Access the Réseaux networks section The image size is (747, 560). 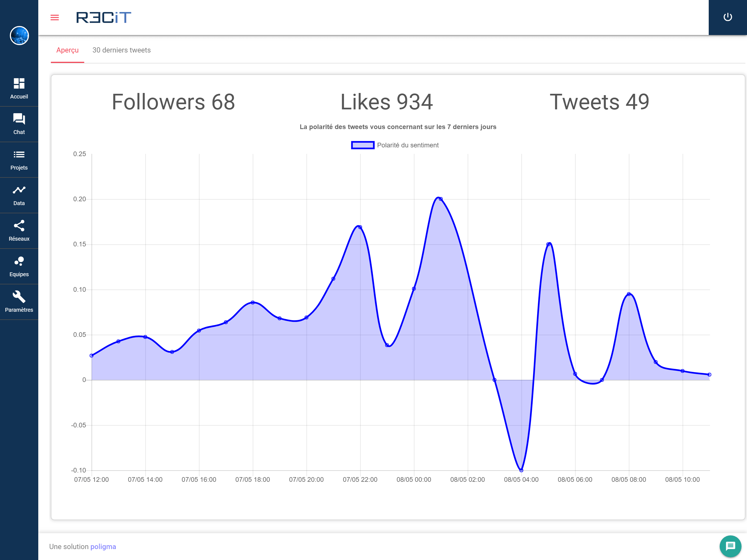coord(19,230)
